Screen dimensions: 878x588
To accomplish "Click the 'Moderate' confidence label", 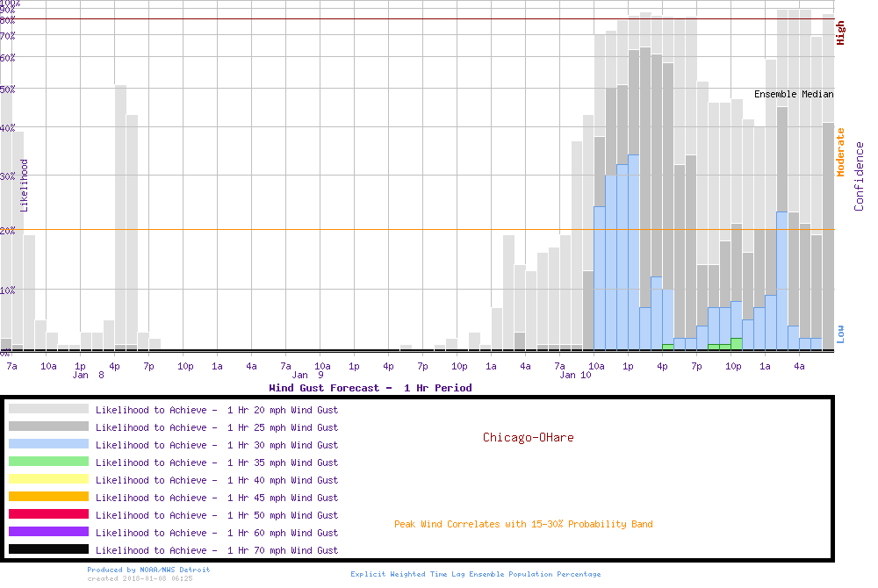I will click(841, 153).
